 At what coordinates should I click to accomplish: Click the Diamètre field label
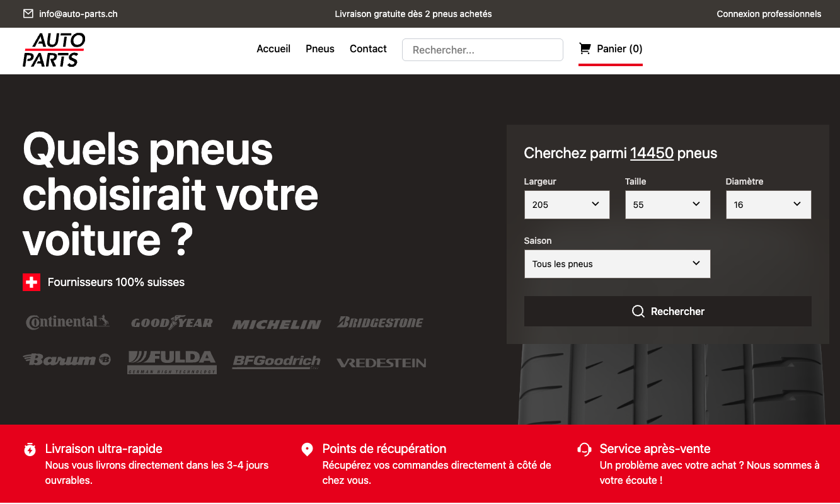(744, 181)
